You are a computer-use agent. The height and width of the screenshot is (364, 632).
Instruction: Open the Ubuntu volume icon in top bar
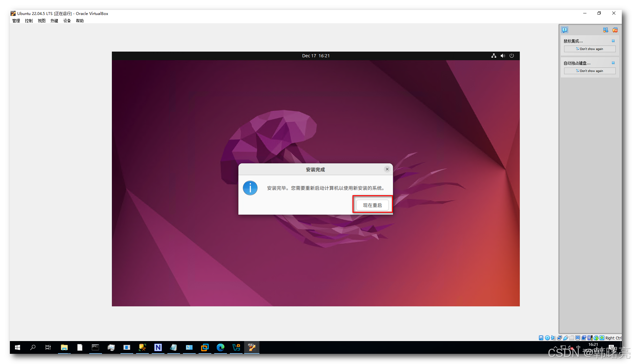(x=503, y=56)
